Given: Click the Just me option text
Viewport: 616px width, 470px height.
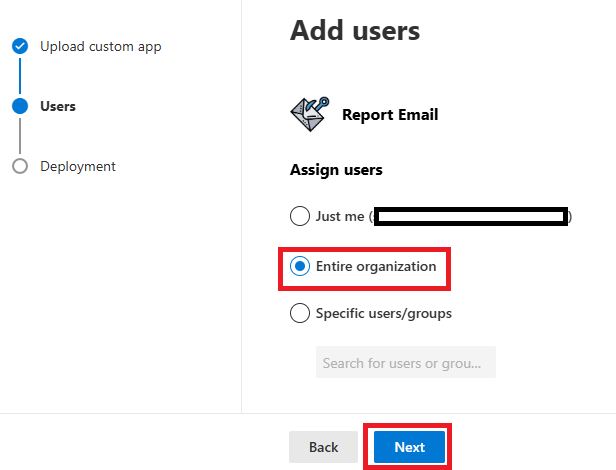Looking at the screenshot, I should pyautogui.click(x=340, y=217).
